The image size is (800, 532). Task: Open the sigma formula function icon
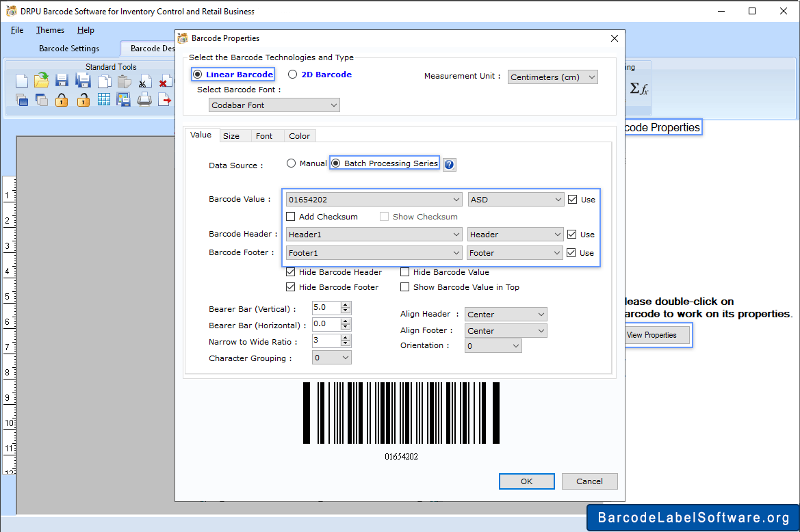(638, 89)
